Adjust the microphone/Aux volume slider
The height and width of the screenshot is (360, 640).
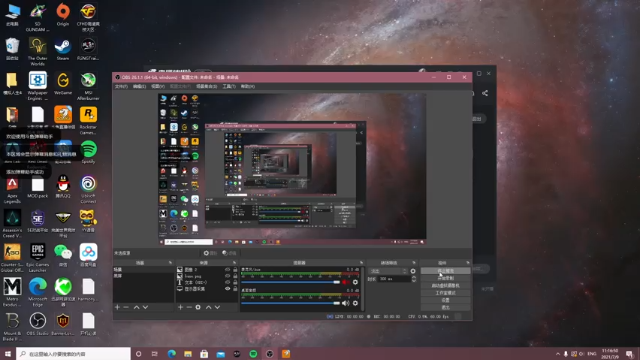point(290,282)
